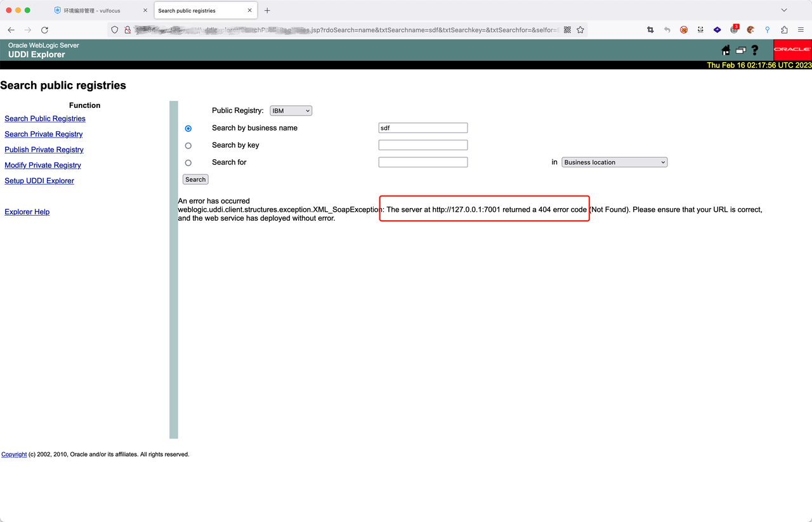Image resolution: width=812 pixels, height=522 pixels.
Task: Click the Search public registries heading
Action: point(63,86)
